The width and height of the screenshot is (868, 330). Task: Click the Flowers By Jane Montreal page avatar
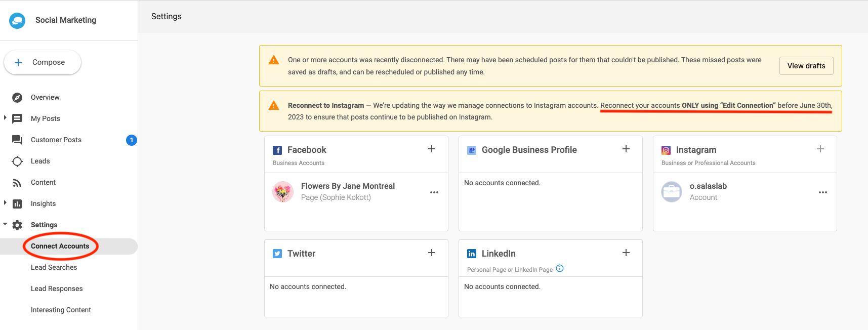click(283, 192)
